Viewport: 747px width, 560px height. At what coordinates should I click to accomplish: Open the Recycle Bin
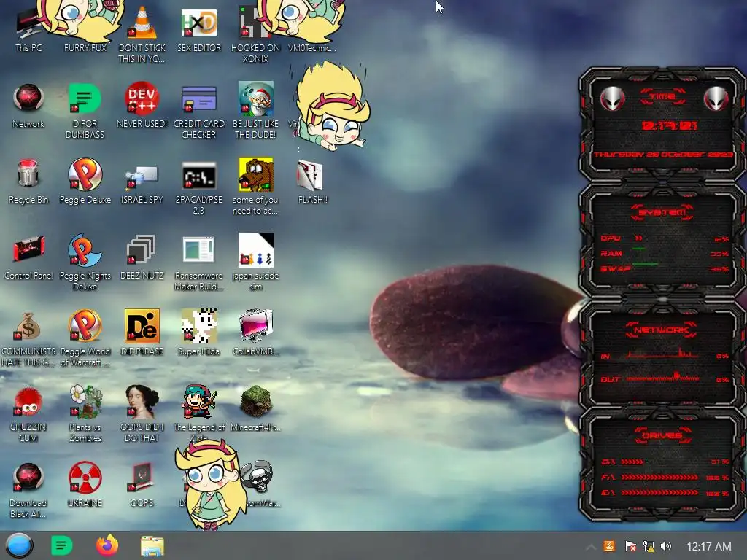pos(28,180)
